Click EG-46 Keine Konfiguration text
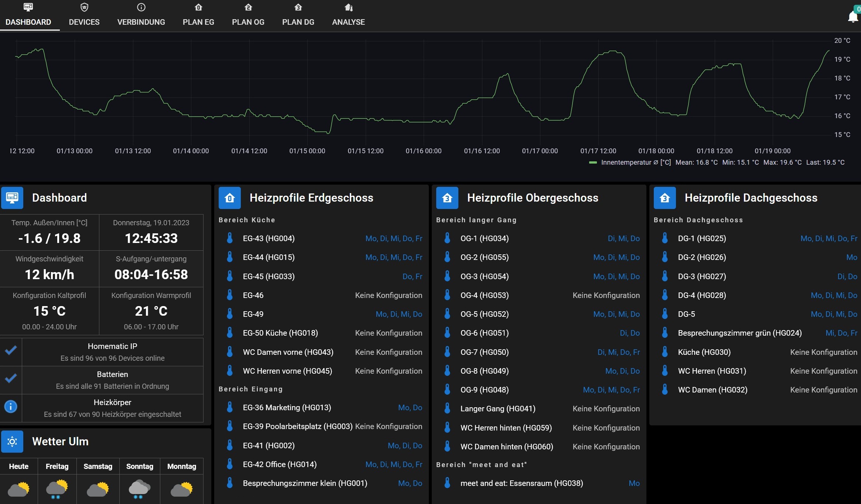Image resolution: width=861 pixels, height=504 pixels. point(389,295)
